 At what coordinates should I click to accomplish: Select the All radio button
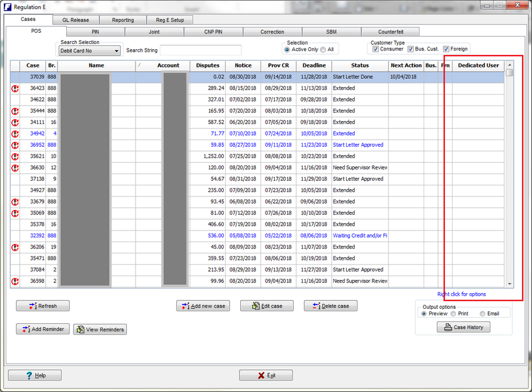point(323,49)
